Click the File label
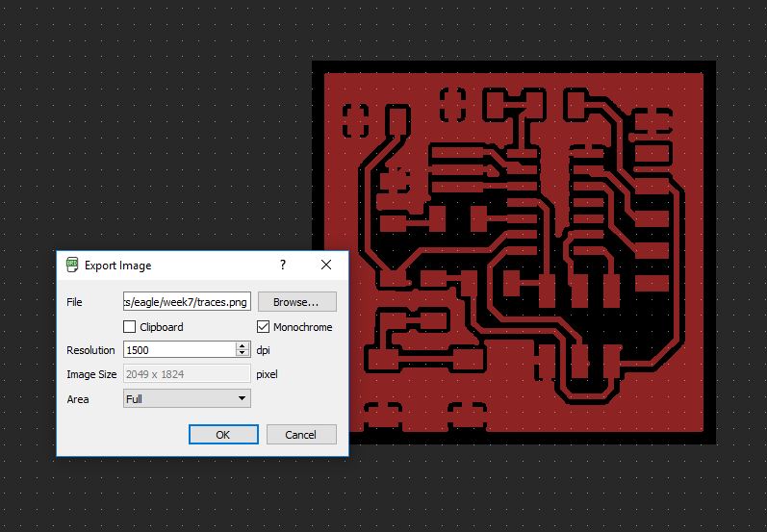Viewport: 767px width, 532px height. point(74,302)
